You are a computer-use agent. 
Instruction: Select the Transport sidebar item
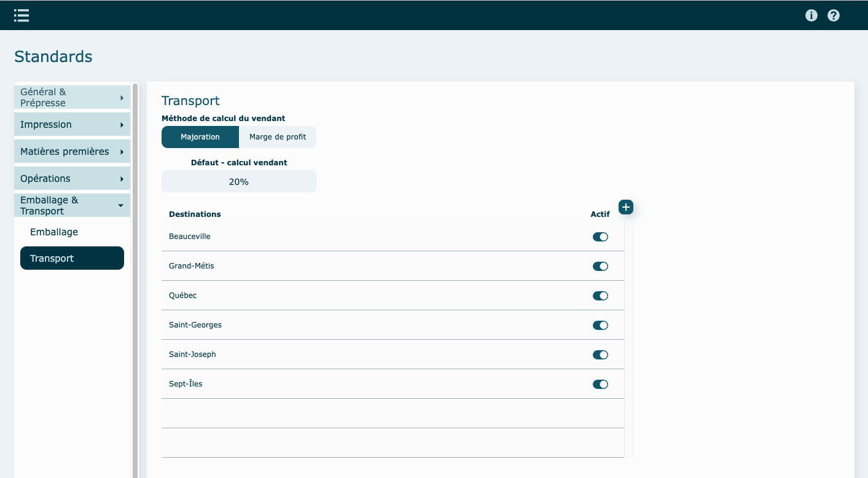tap(72, 258)
